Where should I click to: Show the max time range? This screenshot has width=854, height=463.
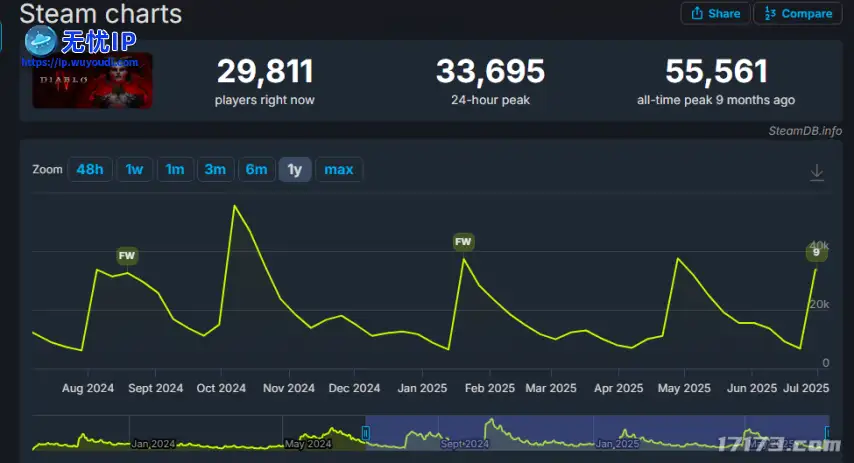(x=339, y=169)
